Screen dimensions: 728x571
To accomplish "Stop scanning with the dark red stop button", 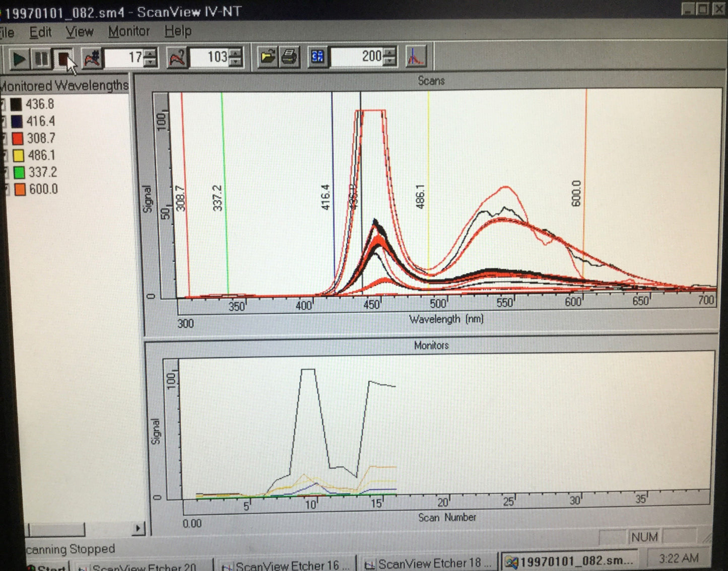I will coord(64,58).
